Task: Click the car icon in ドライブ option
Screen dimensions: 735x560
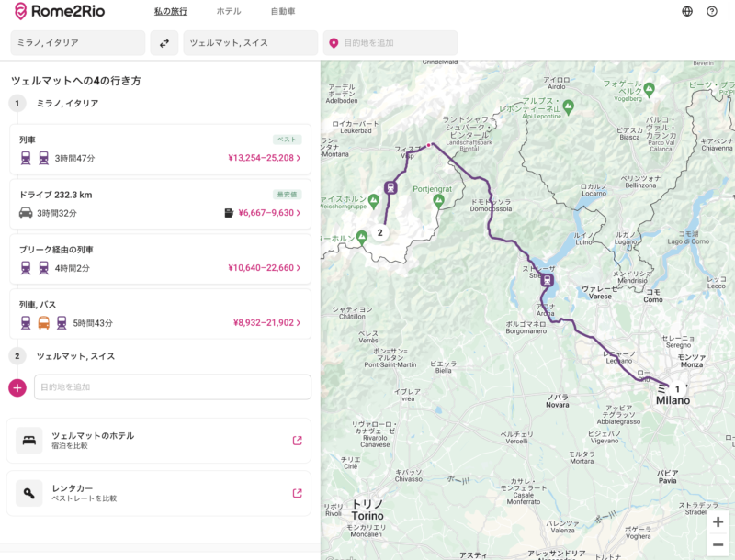Action: coord(26,213)
